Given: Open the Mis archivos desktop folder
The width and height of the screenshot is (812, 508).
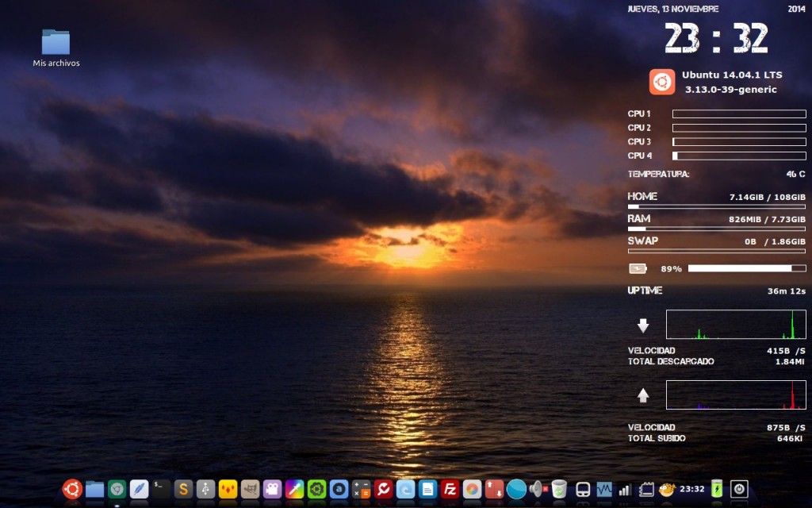Looking at the screenshot, I should click(56, 44).
